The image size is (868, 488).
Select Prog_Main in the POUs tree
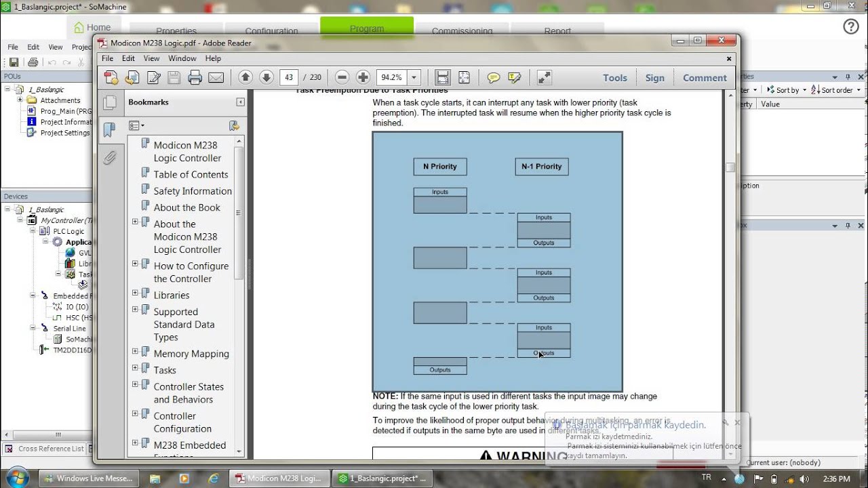coord(66,111)
